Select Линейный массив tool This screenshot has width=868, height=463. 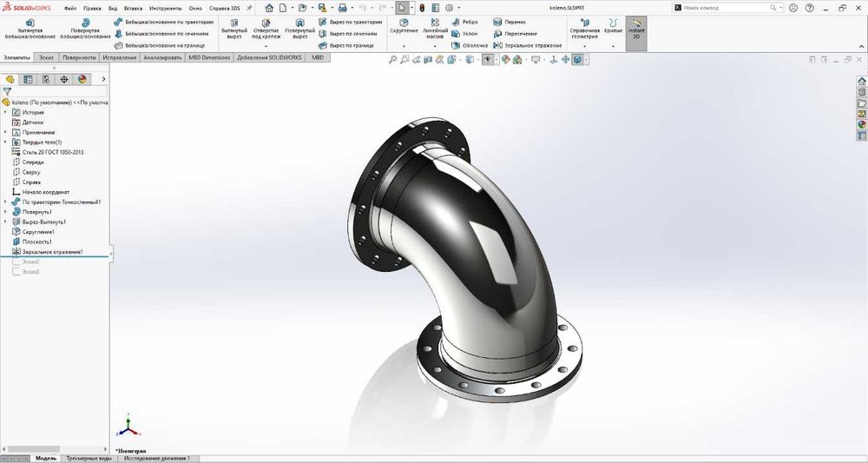click(435, 30)
